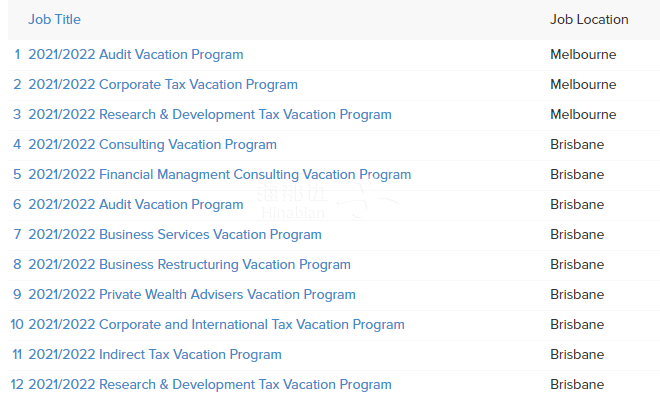Open row 3 Research & Development Tax Program
660x399 pixels.
click(x=210, y=114)
